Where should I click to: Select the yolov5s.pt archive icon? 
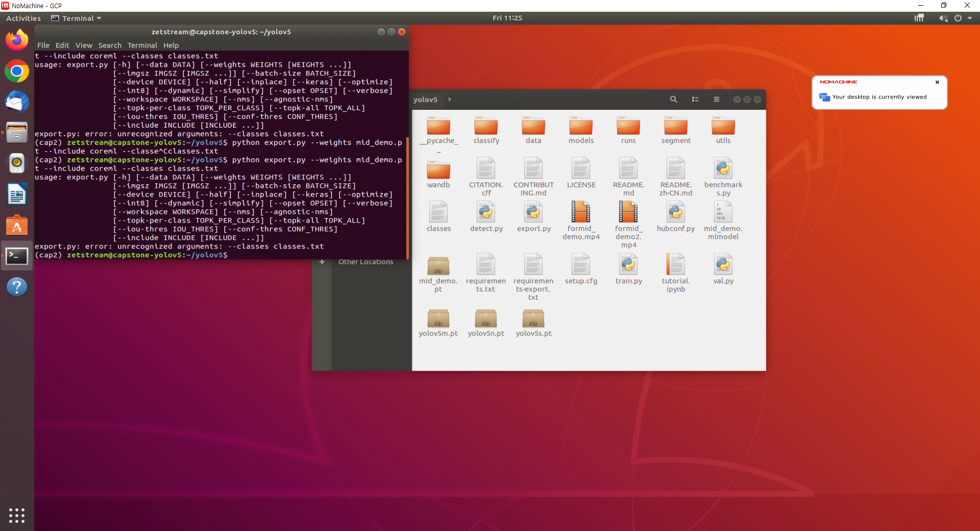click(533, 319)
